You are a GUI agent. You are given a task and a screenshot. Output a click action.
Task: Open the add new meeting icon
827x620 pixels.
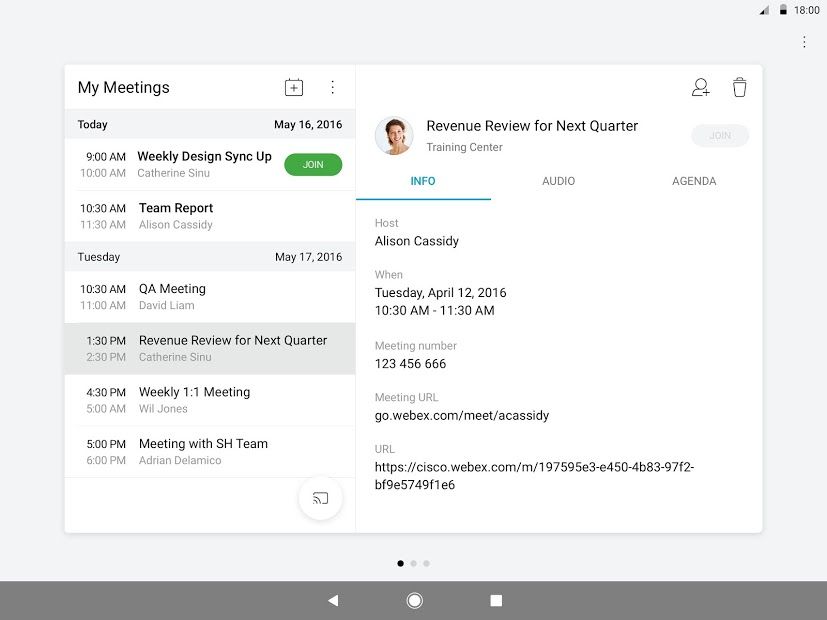(293, 87)
